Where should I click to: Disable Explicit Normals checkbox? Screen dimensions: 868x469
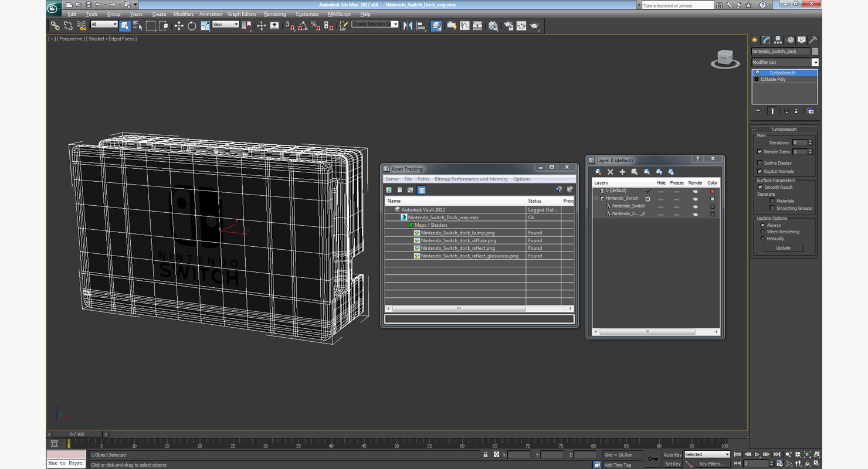(x=760, y=171)
